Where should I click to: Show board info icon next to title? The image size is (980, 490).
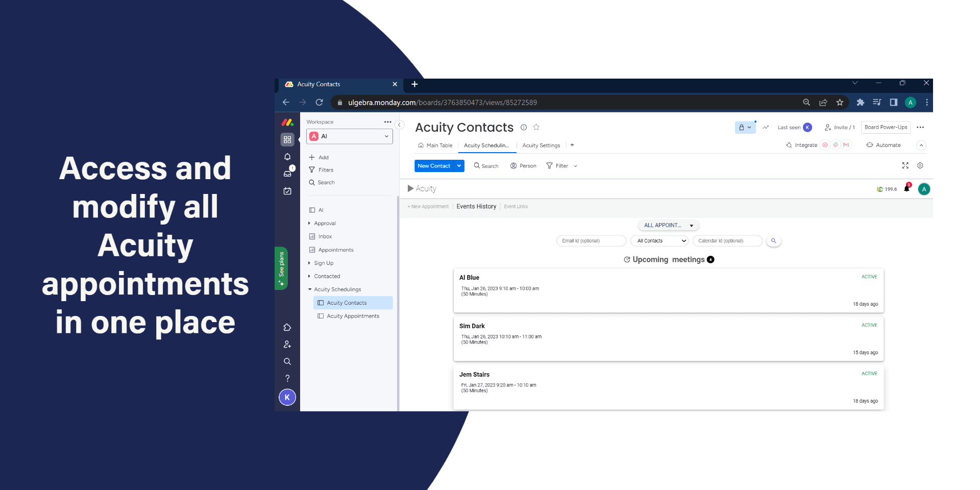524,127
